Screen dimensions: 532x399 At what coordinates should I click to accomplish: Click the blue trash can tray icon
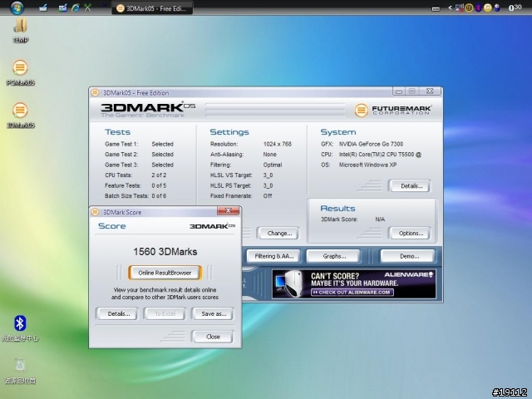497,7
